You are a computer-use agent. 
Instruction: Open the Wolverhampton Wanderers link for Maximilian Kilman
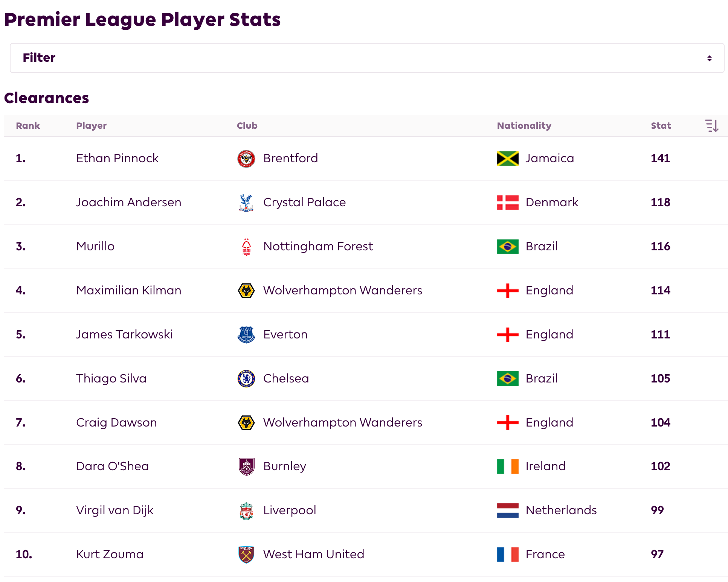tap(342, 291)
